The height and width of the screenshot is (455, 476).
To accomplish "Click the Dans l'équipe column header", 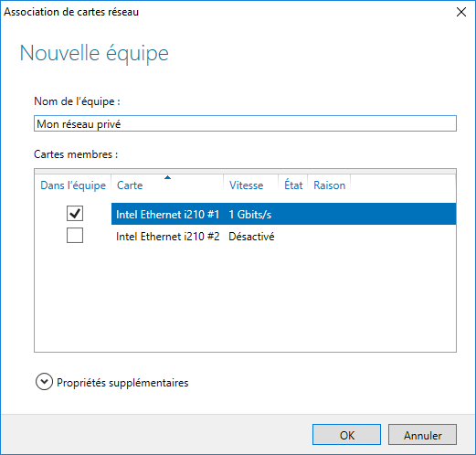I will coord(73,185).
